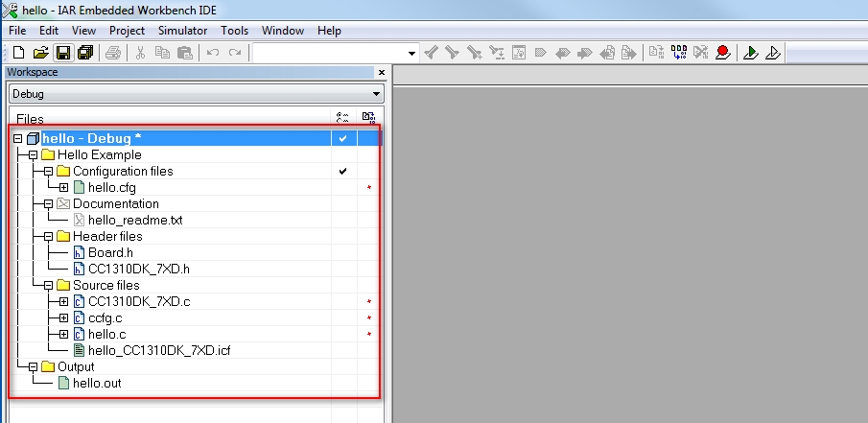The width and height of the screenshot is (868, 423).
Task: Open the Simulator menu
Action: point(182,31)
